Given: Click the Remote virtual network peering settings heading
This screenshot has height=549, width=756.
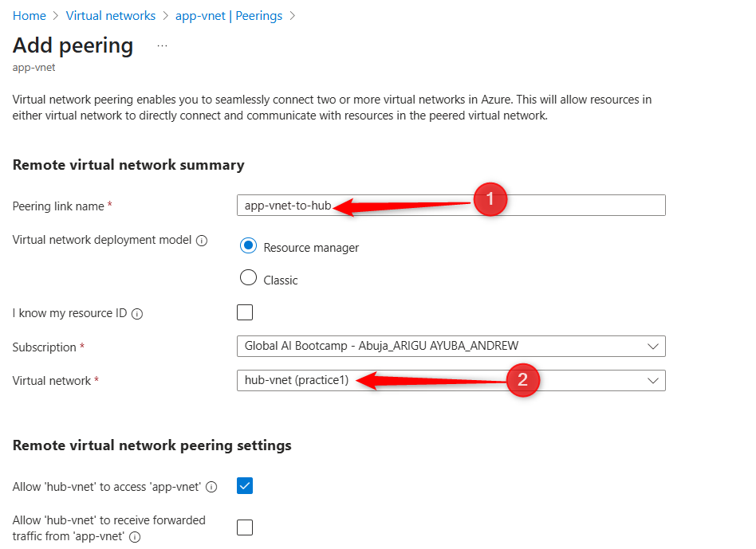Looking at the screenshot, I should pos(152,445).
